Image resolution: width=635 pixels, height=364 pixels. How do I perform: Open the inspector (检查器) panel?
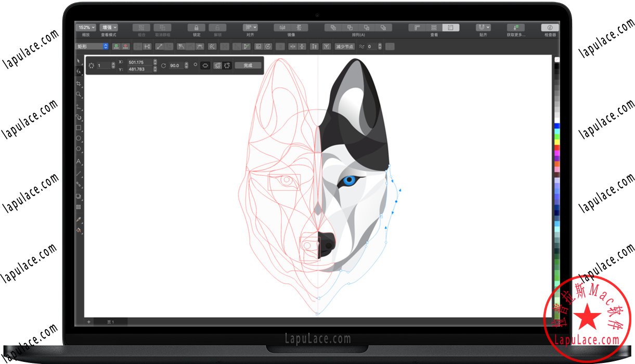550,28
